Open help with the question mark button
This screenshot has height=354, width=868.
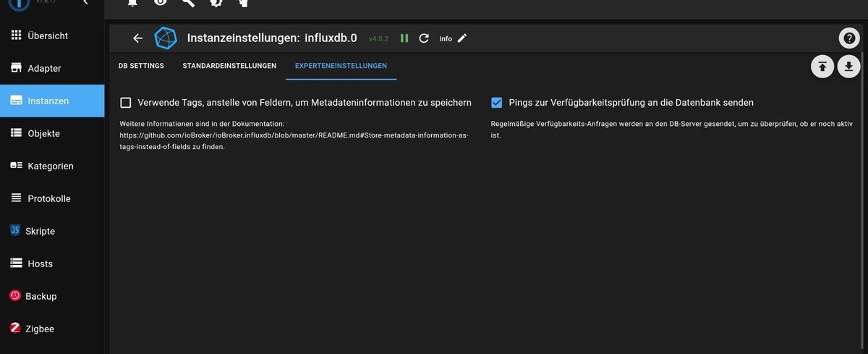point(848,38)
